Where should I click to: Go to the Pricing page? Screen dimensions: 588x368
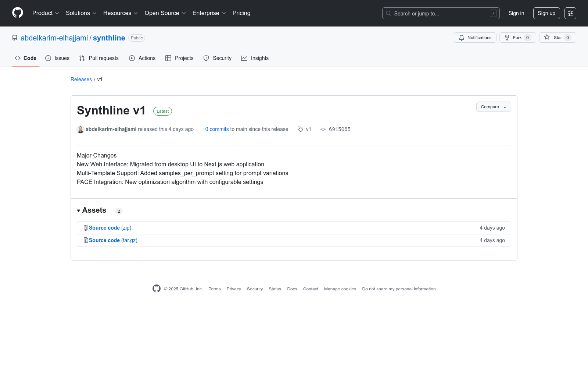click(241, 13)
